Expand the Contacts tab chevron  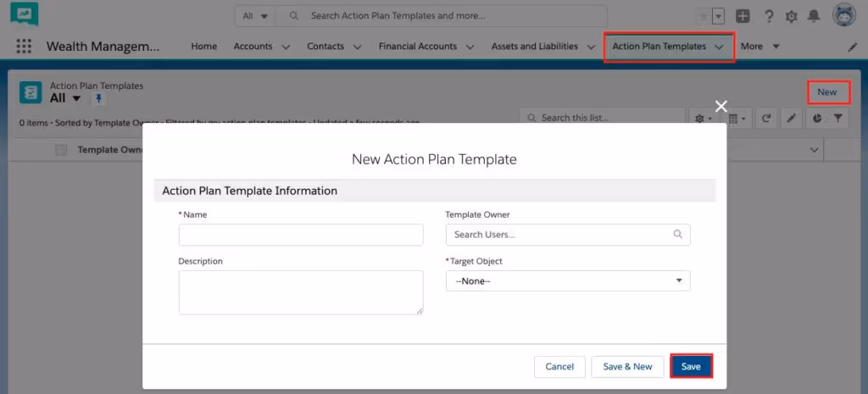[358, 47]
